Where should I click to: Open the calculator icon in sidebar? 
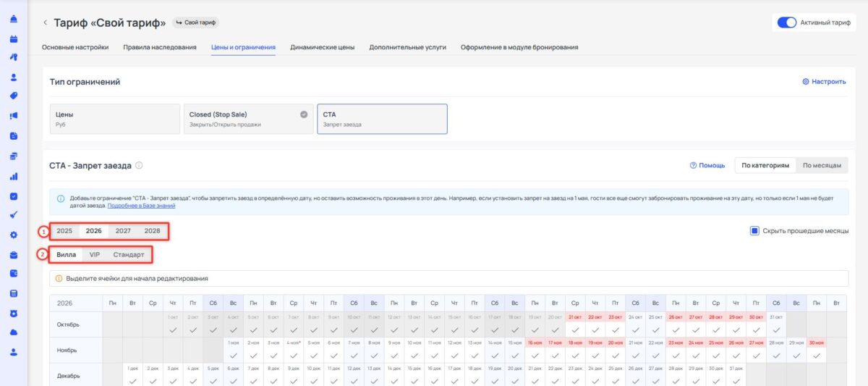(14, 293)
